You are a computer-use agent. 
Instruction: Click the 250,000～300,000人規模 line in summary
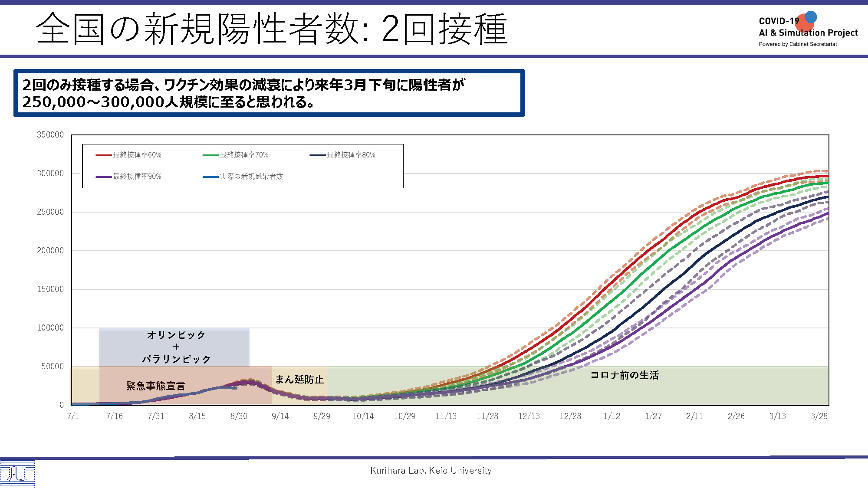168,102
